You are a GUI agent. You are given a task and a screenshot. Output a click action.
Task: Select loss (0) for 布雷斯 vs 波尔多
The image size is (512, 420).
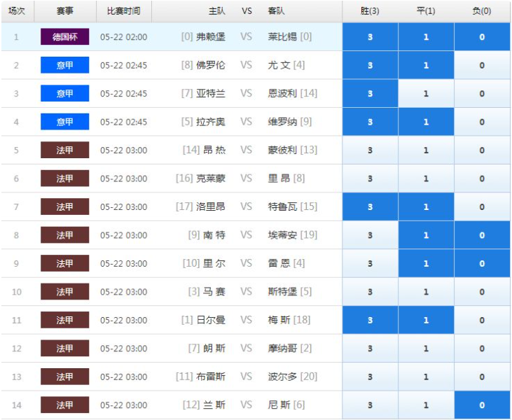(x=482, y=377)
